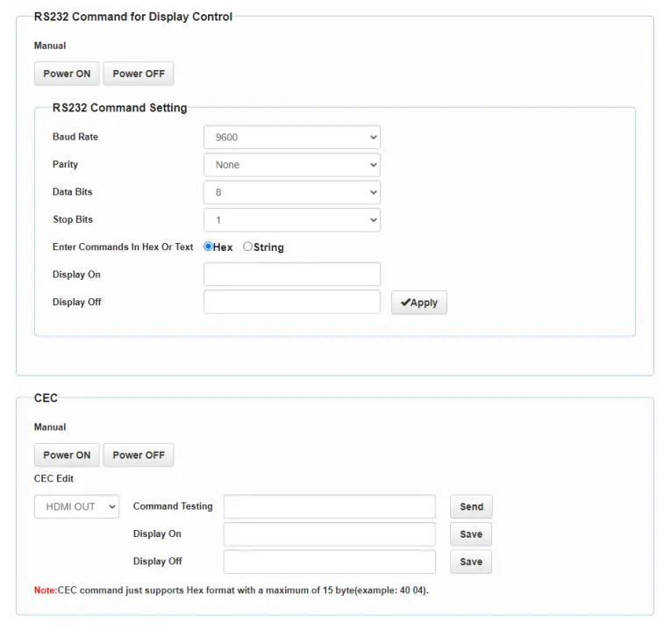Expand the Stop Bits dropdown

point(291,219)
